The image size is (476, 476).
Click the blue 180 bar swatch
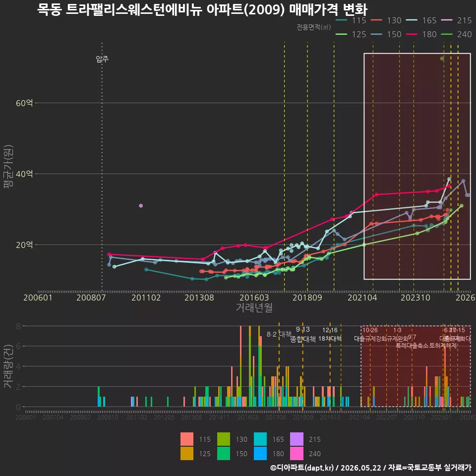tap(260, 453)
